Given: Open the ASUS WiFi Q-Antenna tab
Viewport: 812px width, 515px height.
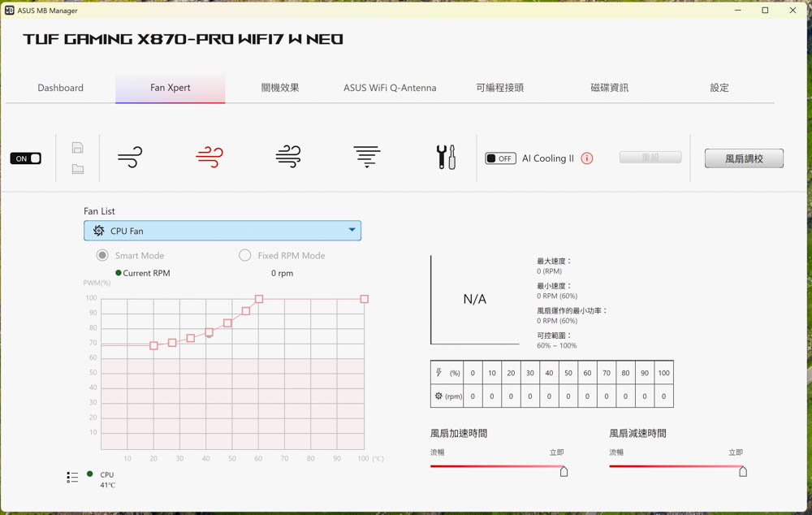Looking at the screenshot, I should [x=390, y=88].
